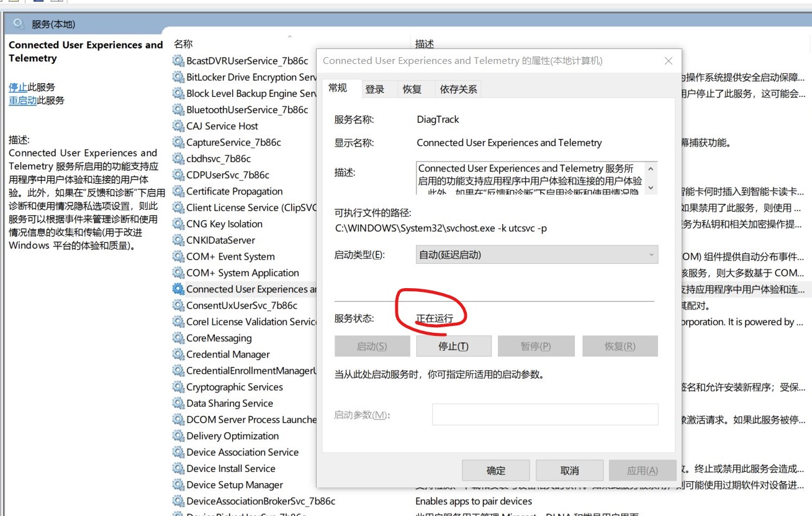The height and width of the screenshot is (516, 812).
Task: Click gear icon for ConsentUxUserSvc_7b86c
Action: point(178,306)
